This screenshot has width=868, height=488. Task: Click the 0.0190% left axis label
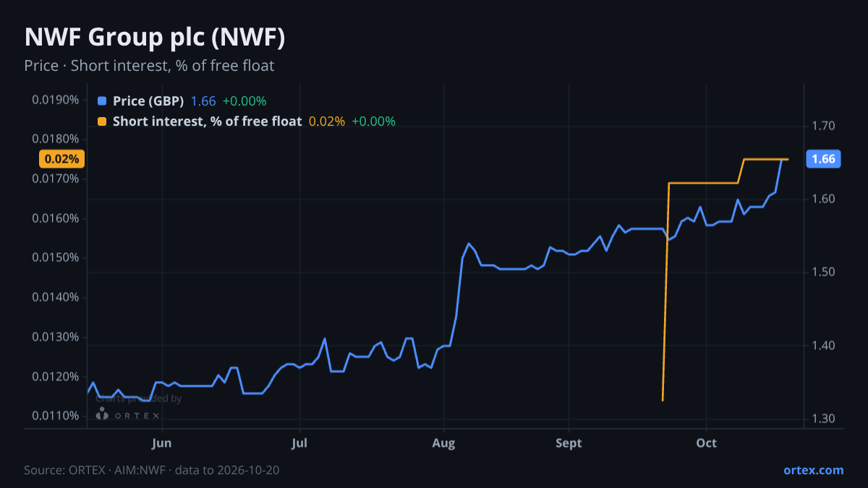click(55, 100)
